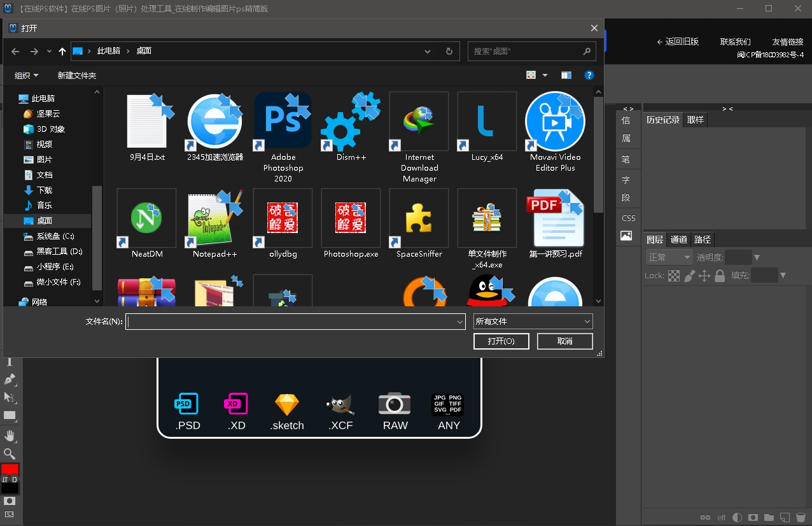Toggle the lock-all padlock icon

pos(720,276)
